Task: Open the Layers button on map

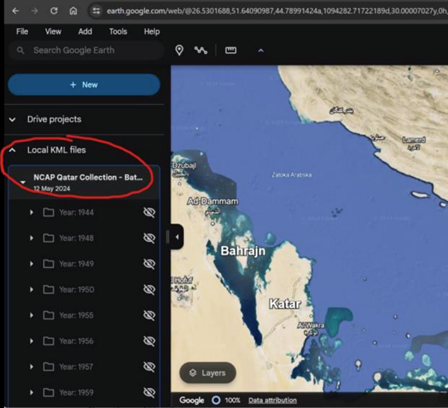Action: click(208, 373)
